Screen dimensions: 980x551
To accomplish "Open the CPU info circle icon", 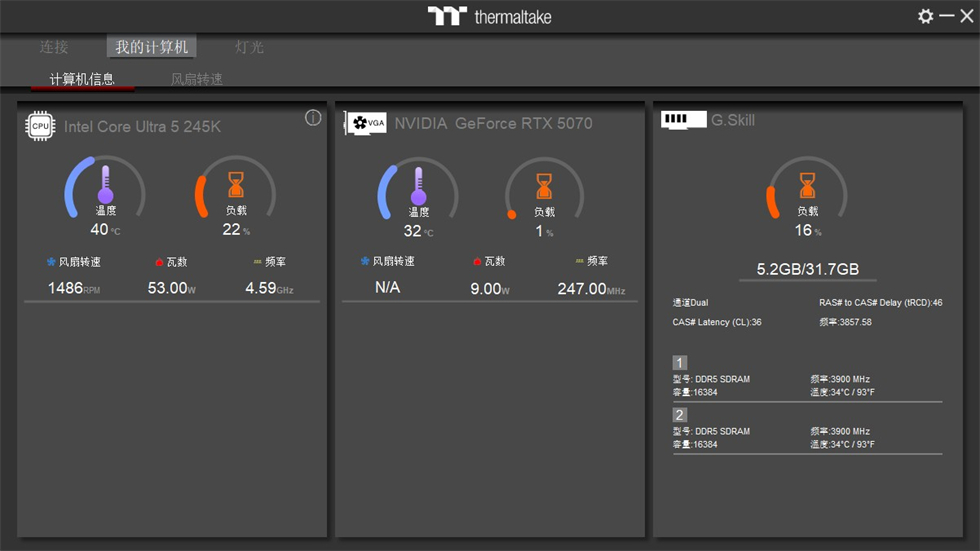I will tap(313, 117).
